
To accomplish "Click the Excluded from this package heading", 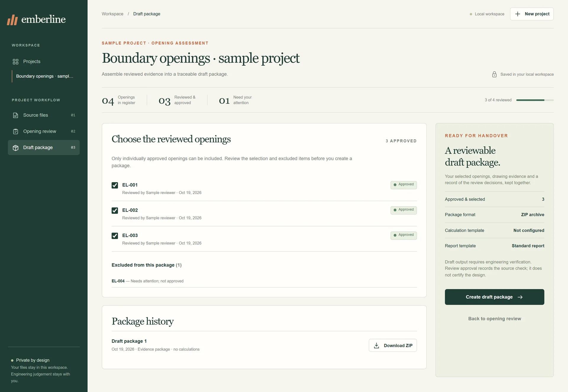I will click(x=146, y=265).
